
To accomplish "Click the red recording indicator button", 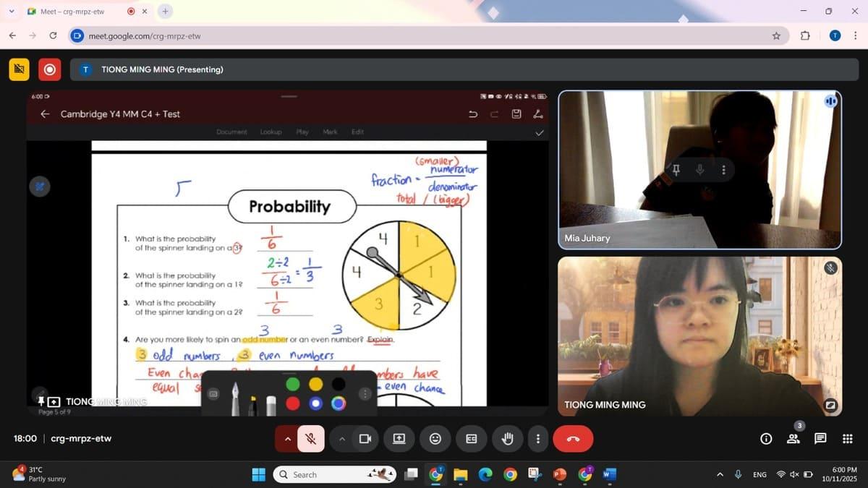I will pos(49,69).
